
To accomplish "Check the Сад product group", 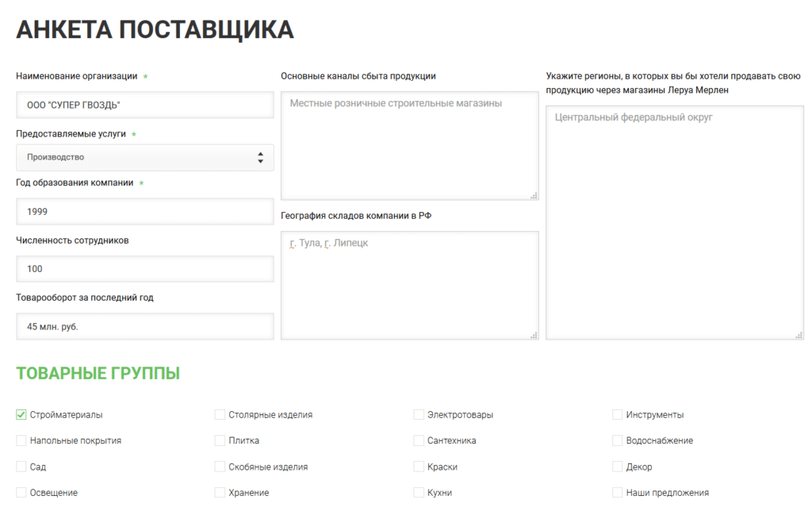I will pyautogui.click(x=21, y=467).
